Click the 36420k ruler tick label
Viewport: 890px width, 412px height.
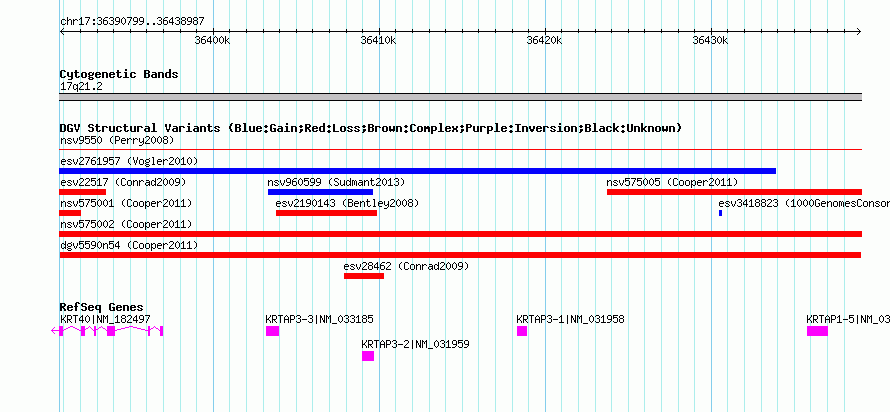544,40
